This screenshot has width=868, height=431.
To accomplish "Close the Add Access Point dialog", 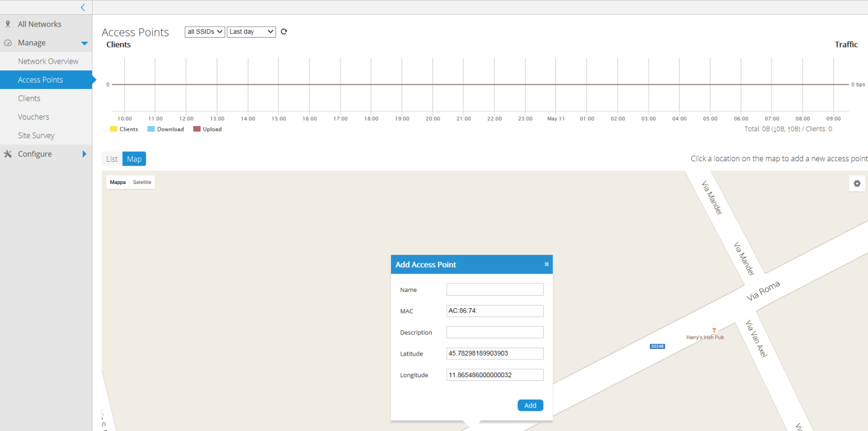I will (546, 264).
